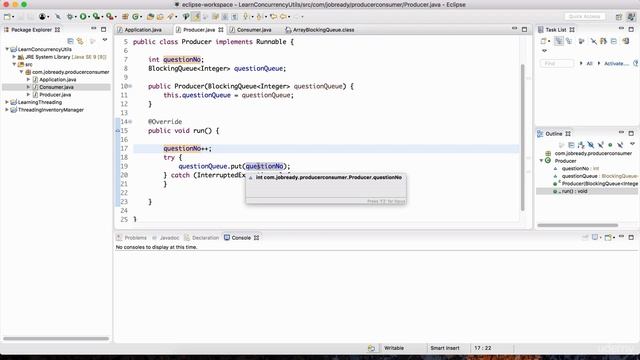
Task: Click the Open Type icon in toolbar
Action: tap(151, 17)
